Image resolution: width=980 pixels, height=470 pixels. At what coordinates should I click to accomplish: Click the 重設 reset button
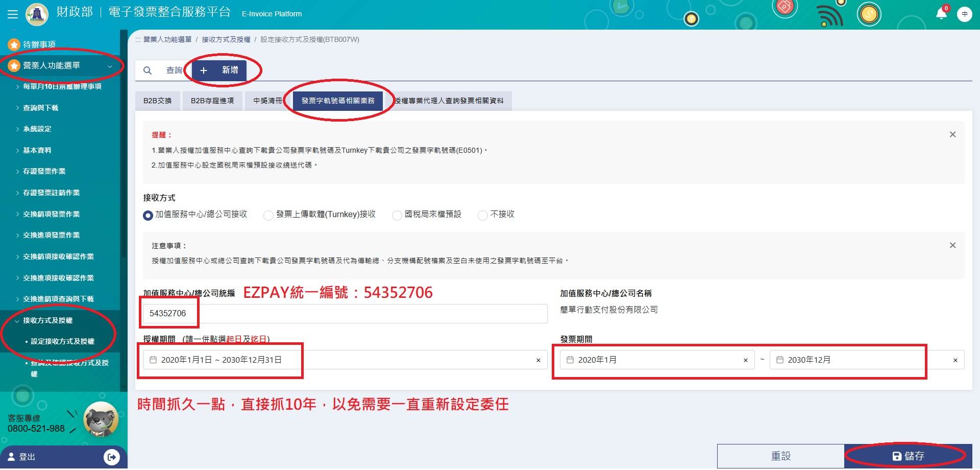pyautogui.click(x=780, y=456)
